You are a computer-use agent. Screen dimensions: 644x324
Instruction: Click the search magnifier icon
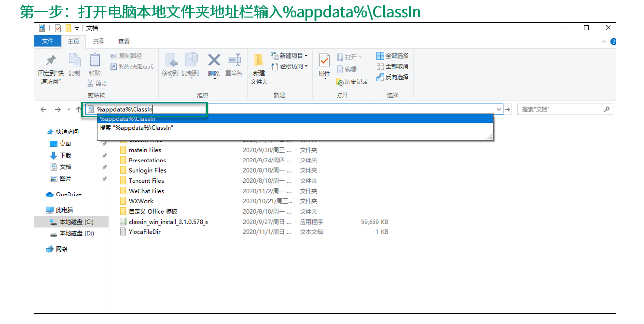[x=607, y=109]
